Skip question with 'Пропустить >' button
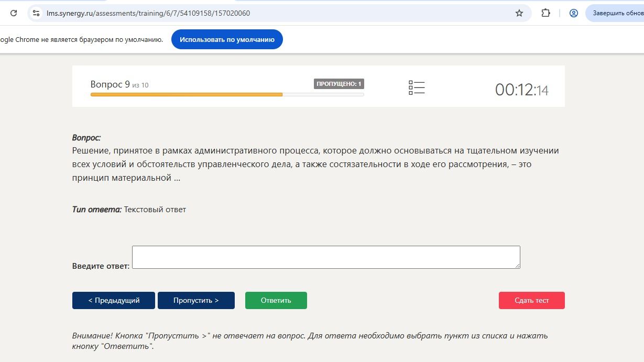This screenshot has width=644, height=362. pyautogui.click(x=196, y=300)
